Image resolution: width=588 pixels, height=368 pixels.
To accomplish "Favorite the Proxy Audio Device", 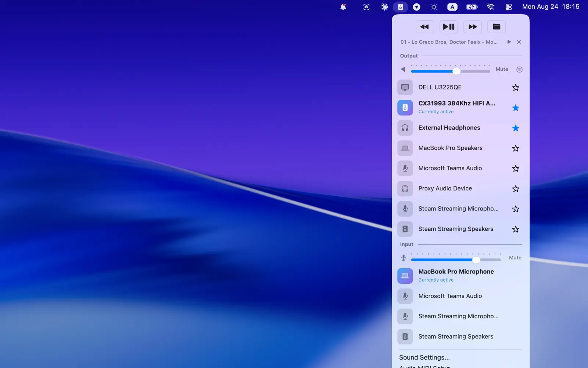I will coord(516,188).
